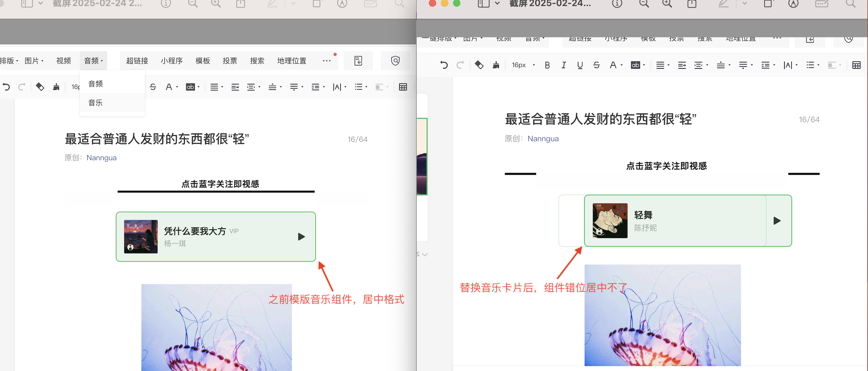Select 音频 option in dropdown list
The height and width of the screenshot is (371, 868).
[112, 84]
